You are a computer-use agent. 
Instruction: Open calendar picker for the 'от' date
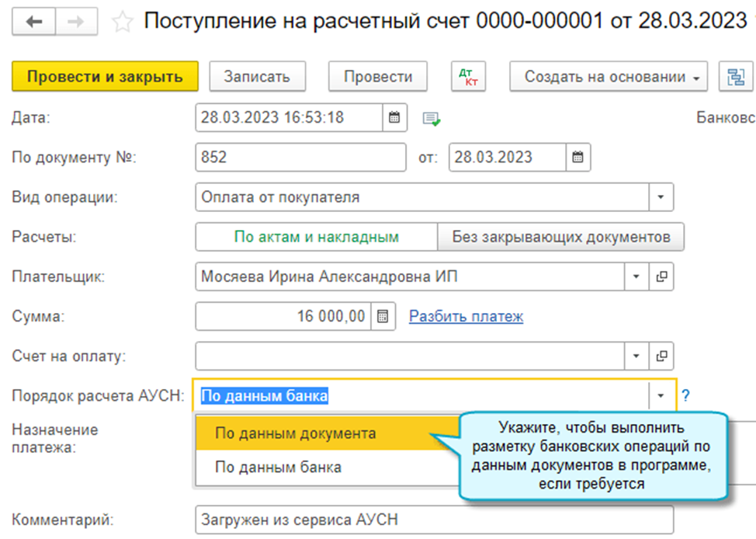coord(577,157)
